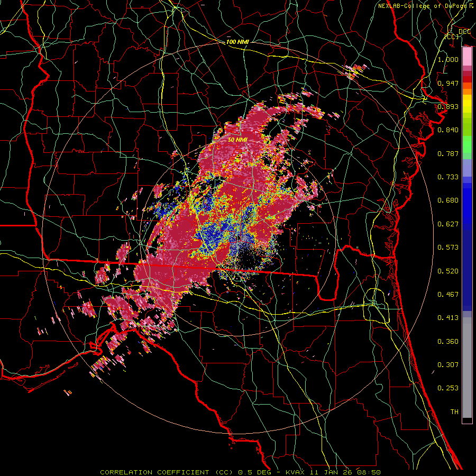
Task: Click the 1.000 scale value
Action: pyautogui.click(x=448, y=59)
